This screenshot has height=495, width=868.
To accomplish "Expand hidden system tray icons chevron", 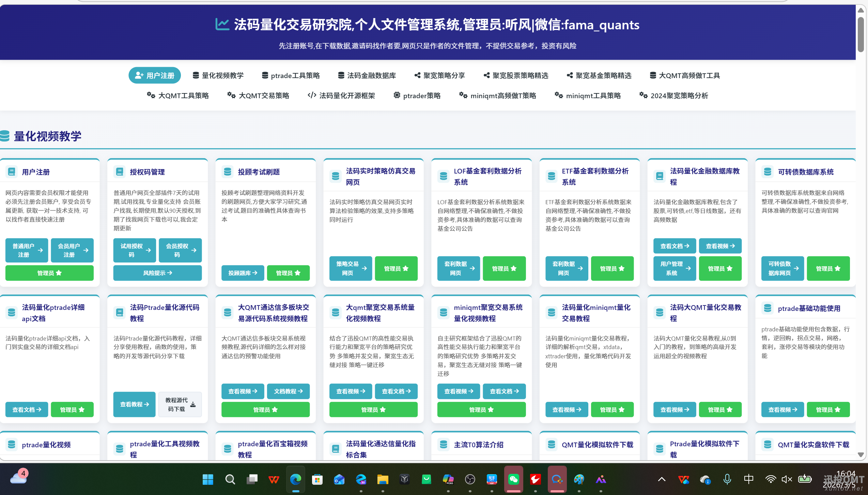I will 662,479.
